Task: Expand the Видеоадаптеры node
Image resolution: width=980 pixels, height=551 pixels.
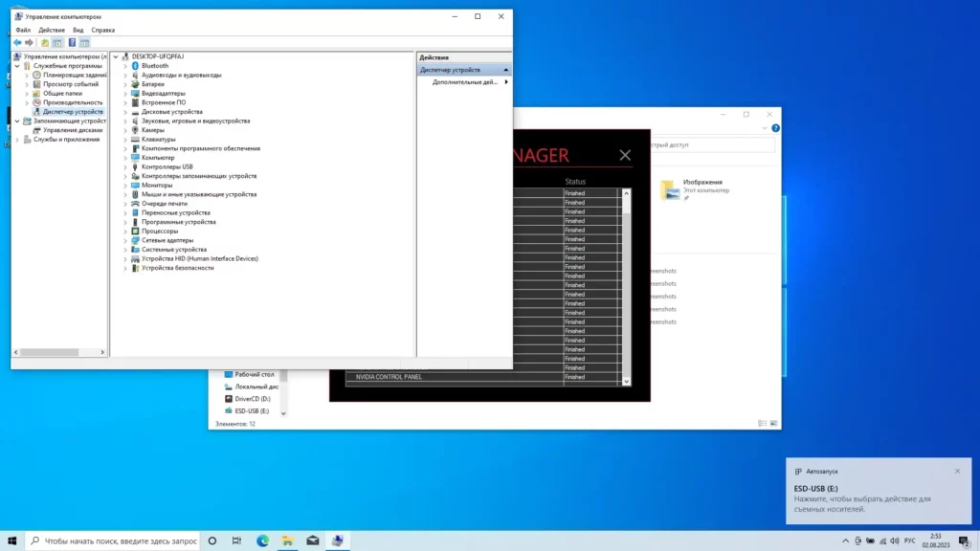Action: click(x=125, y=94)
